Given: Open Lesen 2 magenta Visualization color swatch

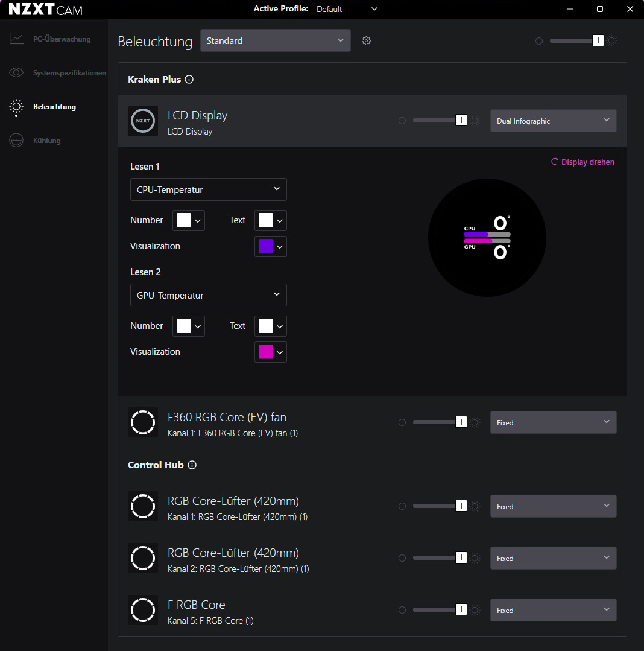Looking at the screenshot, I should click(x=271, y=352).
